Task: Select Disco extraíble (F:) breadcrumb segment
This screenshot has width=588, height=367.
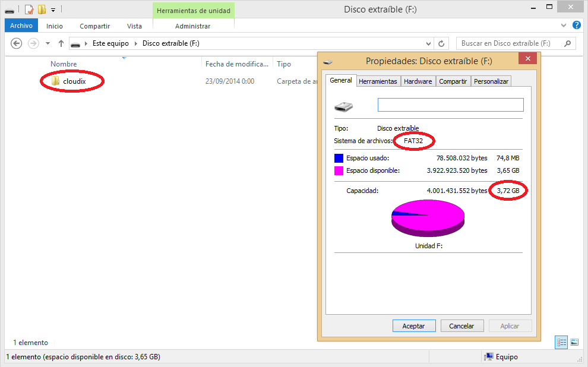Action: (x=170, y=43)
